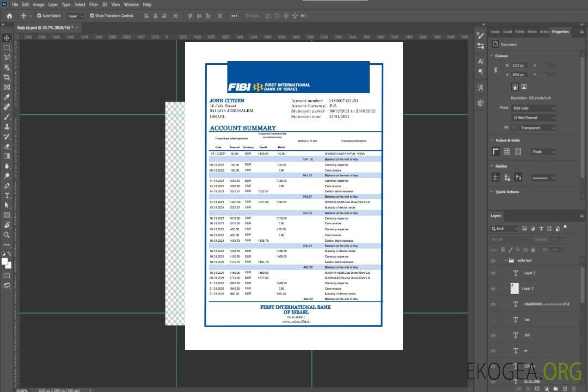Open the Glyphs panel icon
Image resolution: width=588 pixels, height=392 pixels.
(x=481, y=88)
